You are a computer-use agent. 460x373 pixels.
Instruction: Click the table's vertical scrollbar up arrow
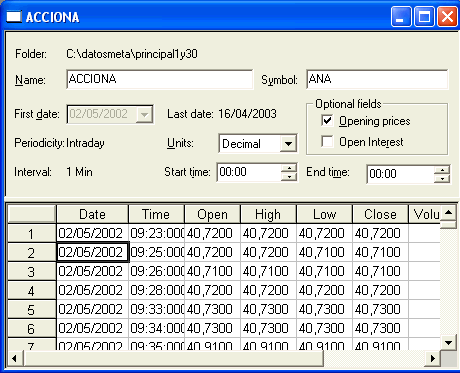(x=448, y=212)
